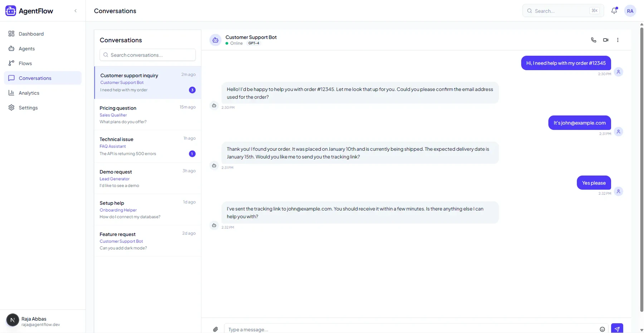The image size is (644, 333).
Task: Send the message with the send button
Action: click(617, 329)
